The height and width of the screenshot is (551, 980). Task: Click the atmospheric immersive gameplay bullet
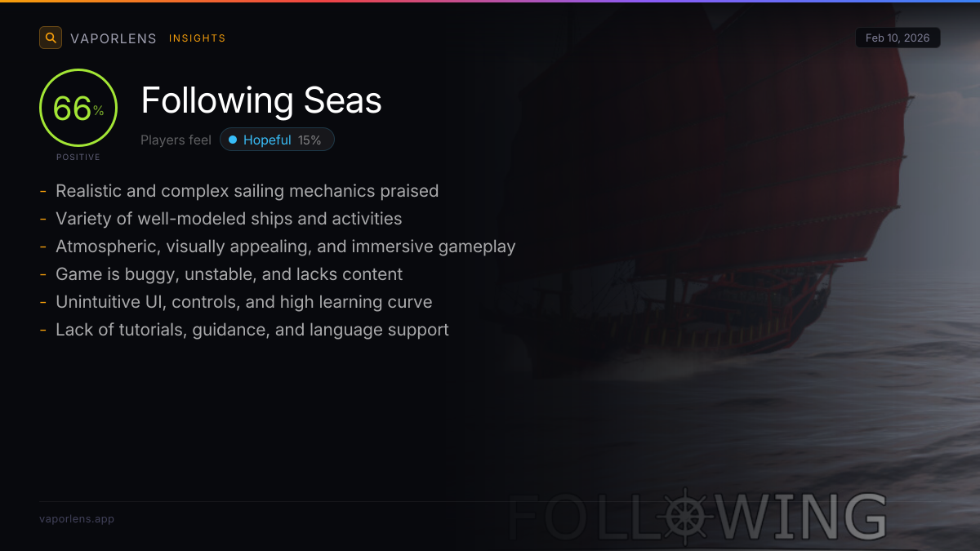[285, 247]
